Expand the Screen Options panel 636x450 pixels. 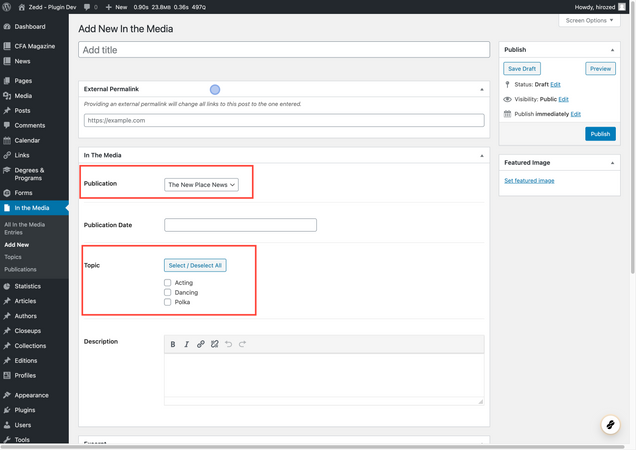(x=589, y=20)
